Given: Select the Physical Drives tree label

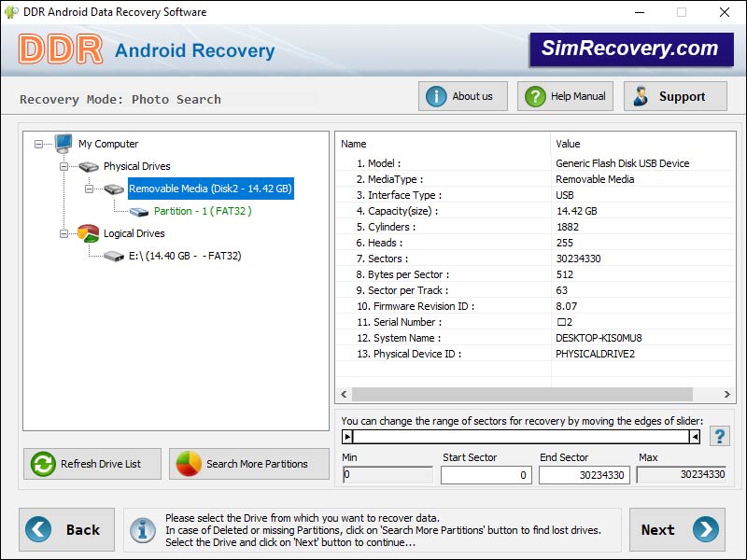Looking at the screenshot, I should click(x=136, y=166).
